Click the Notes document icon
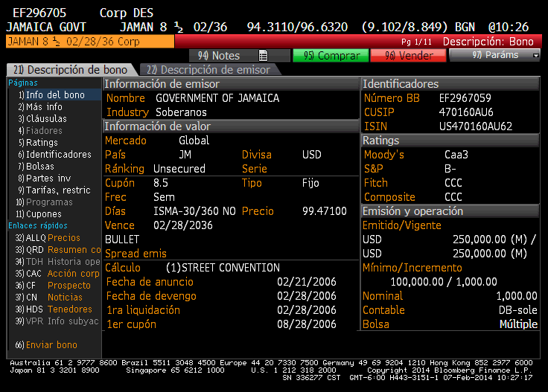548x392 pixels. pyautogui.click(x=263, y=56)
